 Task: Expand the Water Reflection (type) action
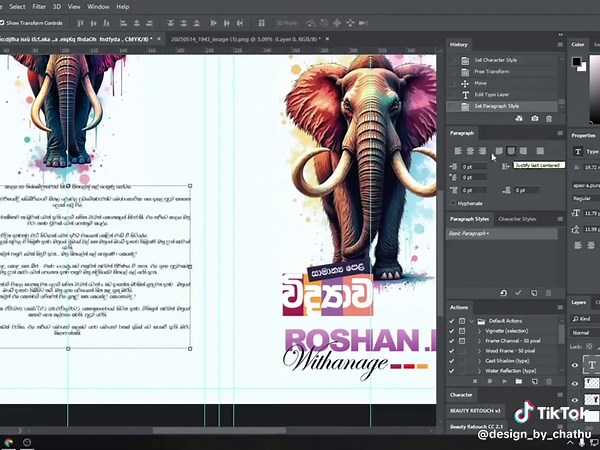click(479, 371)
